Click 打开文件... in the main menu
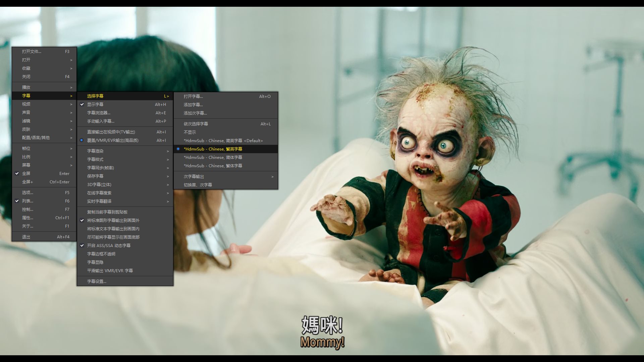644x362 pixels. coord(32,51)
